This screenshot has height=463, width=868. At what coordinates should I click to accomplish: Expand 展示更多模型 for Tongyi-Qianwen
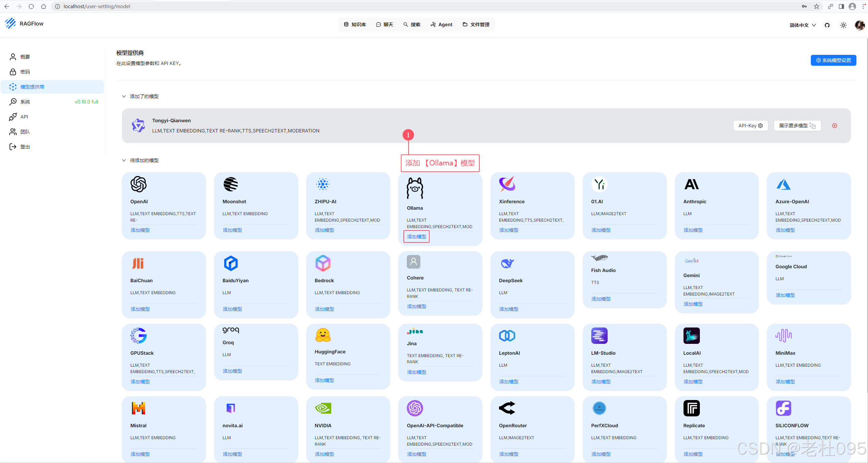[797, 126]
